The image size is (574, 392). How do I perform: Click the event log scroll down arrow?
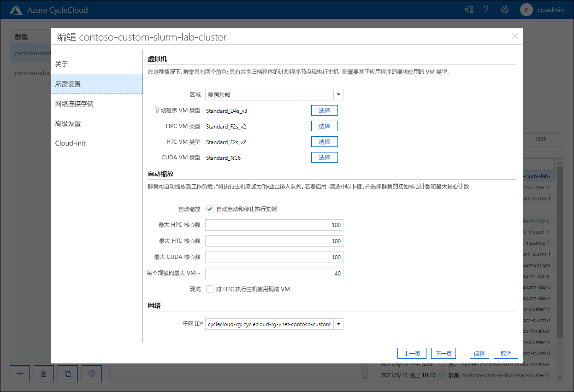[x=560, y=377]
